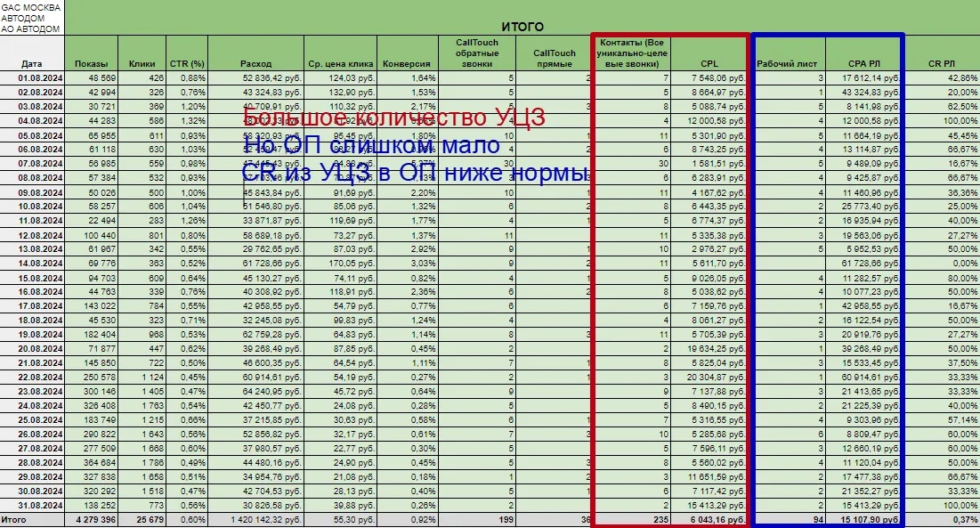Image resolution: width=980 pixels, height=528 pixels.
Task: Select the GAC МОСКВА АВТОДОМ corner cell
Action: (32, 18)
